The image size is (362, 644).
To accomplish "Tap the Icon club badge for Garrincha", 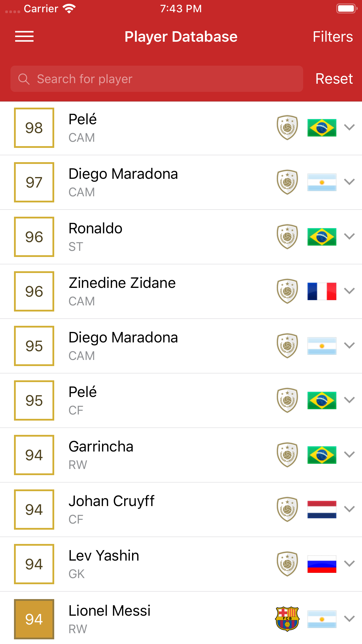I will pyautogui.click(x=287, y=455).
